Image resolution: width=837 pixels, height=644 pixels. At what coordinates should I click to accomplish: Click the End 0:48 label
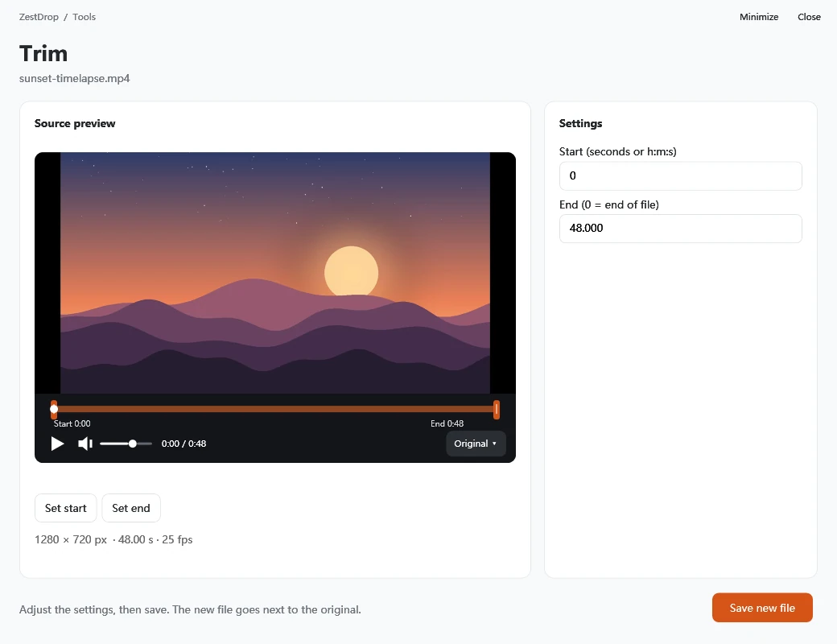[x=447, y=423]
